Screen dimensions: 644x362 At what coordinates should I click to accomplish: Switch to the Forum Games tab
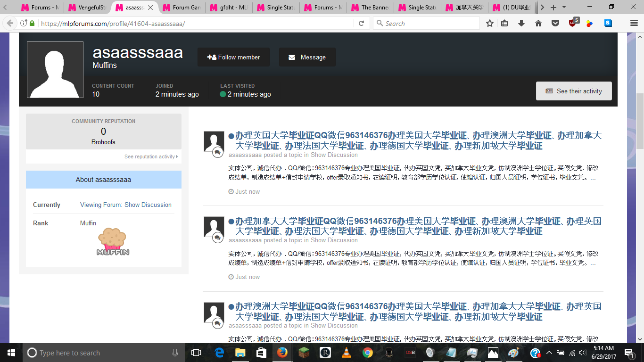coord(183,8)
